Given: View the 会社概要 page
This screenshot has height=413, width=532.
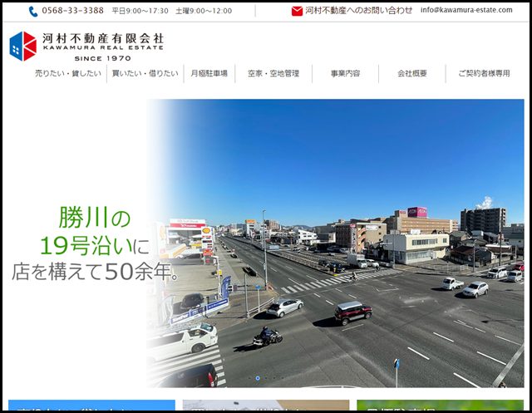Looking at the screenshot, I should 412,73.
